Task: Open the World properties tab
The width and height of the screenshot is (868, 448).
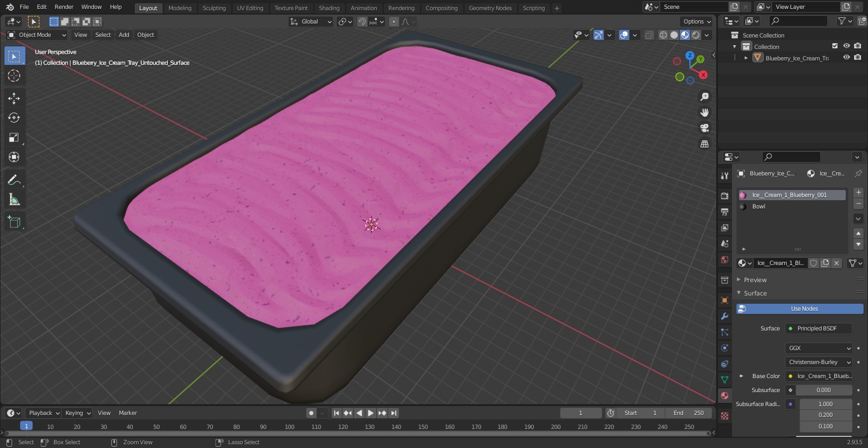Action: [x=724, y=259]
